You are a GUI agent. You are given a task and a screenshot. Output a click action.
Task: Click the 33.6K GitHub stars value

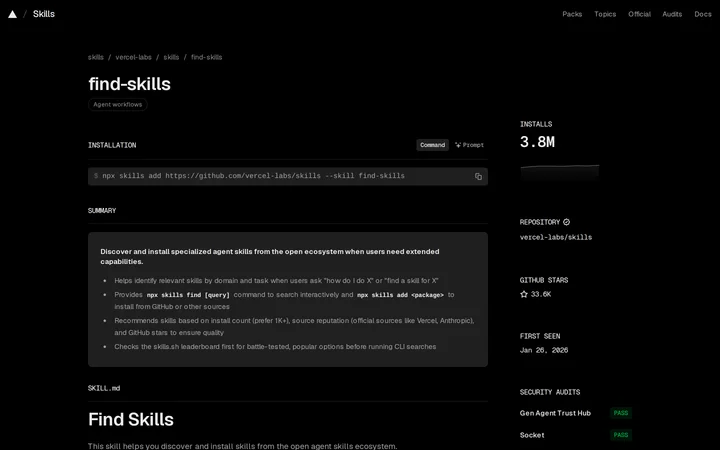click(x=540, y=294)
